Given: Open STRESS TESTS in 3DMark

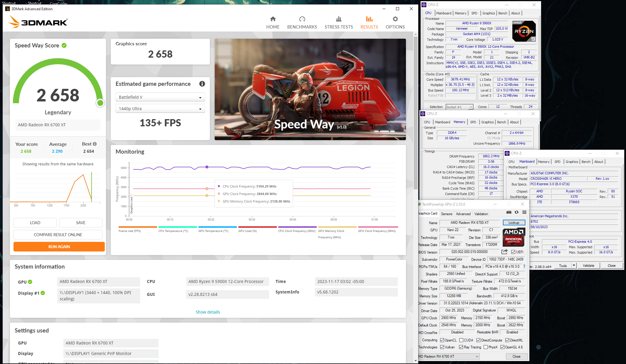Looking at the screenshot, I should coord(339,23).
